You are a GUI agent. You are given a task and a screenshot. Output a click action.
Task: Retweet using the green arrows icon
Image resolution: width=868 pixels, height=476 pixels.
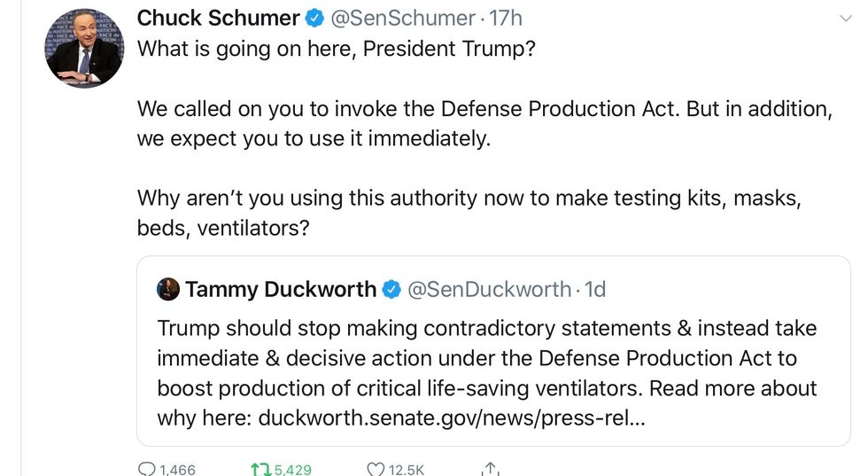[260, 469]
